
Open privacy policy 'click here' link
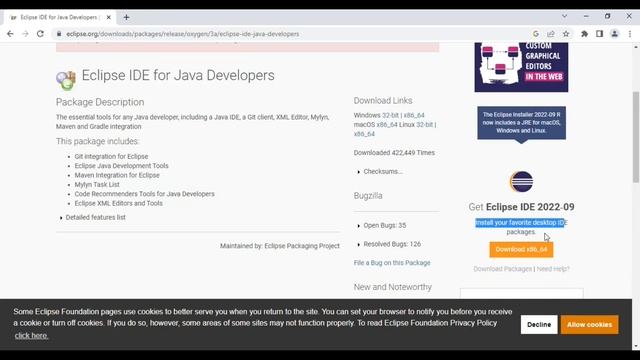[x=31, y=336]
